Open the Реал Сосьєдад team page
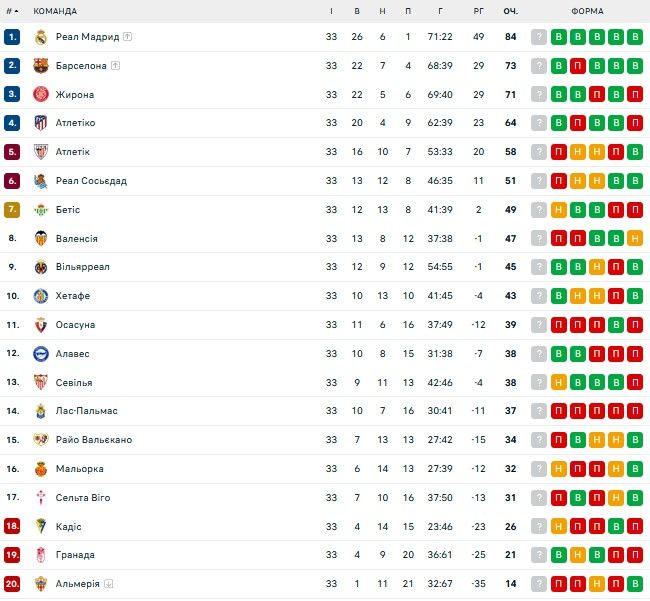The image size is (650, 601). [91, 181]
